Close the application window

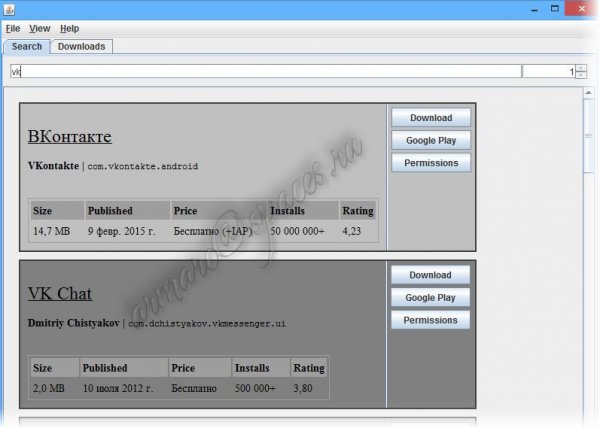coord(582,9)
